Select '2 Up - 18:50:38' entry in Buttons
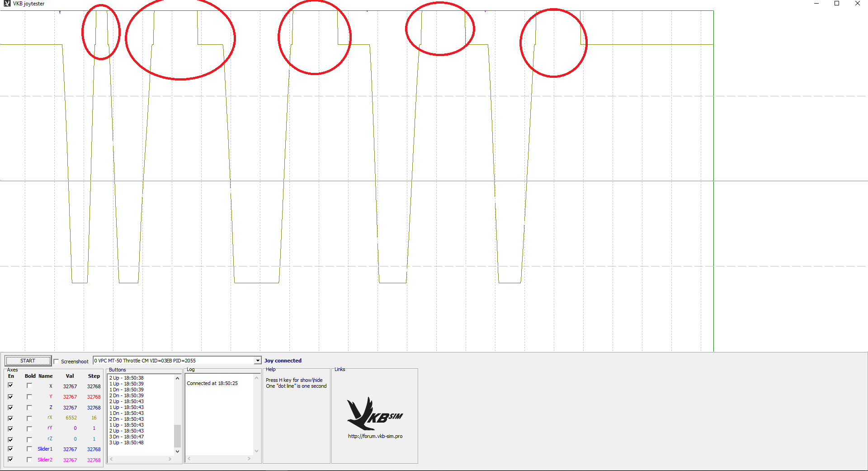868x471 pixels. coord(127,378)
